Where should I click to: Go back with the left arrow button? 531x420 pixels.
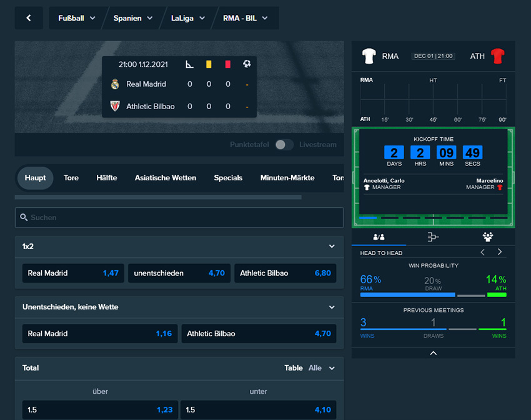[x=29, y=18]
